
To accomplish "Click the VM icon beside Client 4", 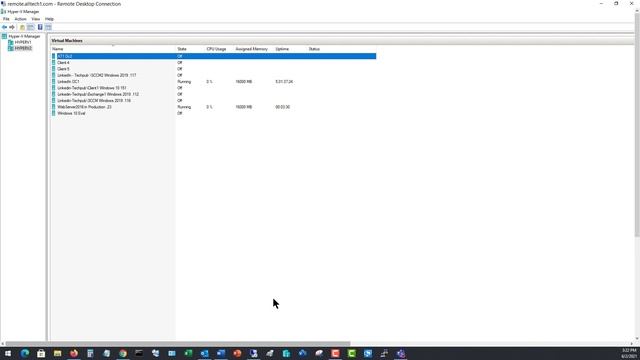I will pyautogui.click(x=54, y=63).
